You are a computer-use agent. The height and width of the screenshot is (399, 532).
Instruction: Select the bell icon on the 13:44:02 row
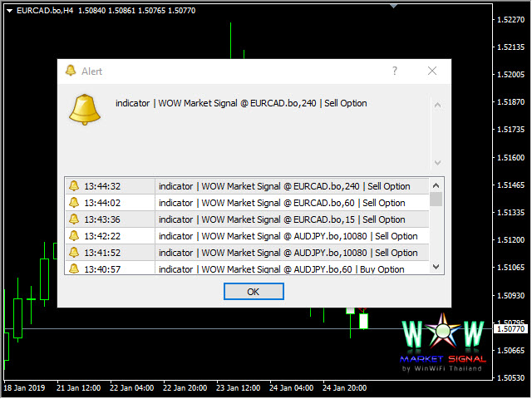(x=74, y=203)
